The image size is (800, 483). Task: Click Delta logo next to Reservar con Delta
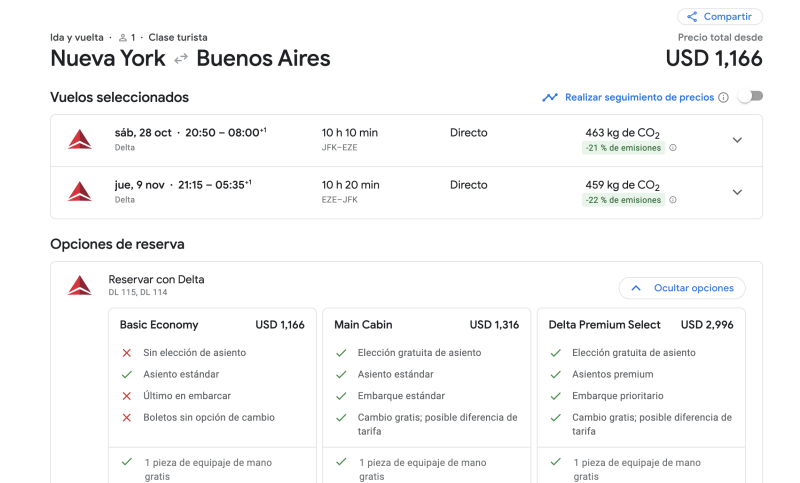coord(80,286)
